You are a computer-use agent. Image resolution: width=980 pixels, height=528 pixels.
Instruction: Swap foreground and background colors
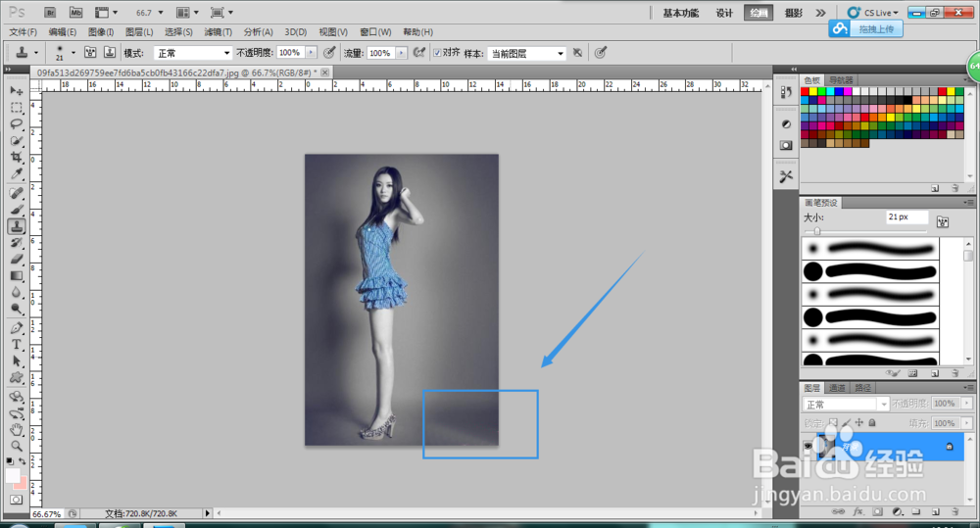pyautogui.click(x=23, y=461)
